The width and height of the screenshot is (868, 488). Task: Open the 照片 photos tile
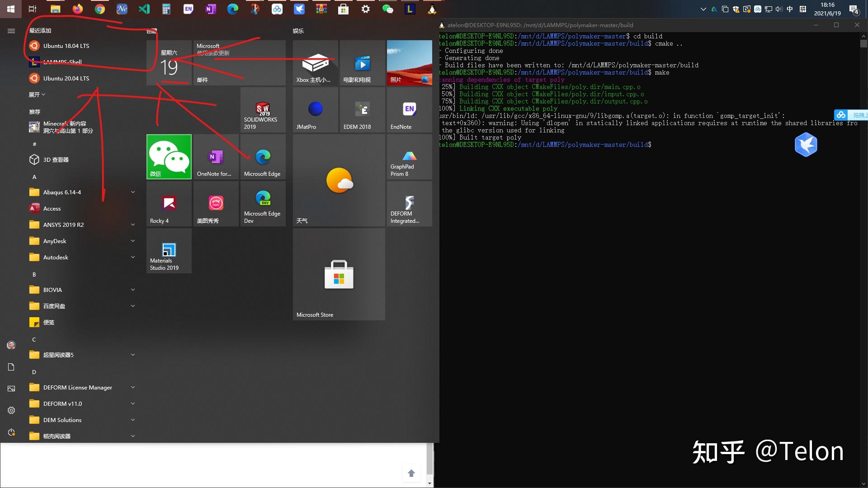tap(410, 63)
